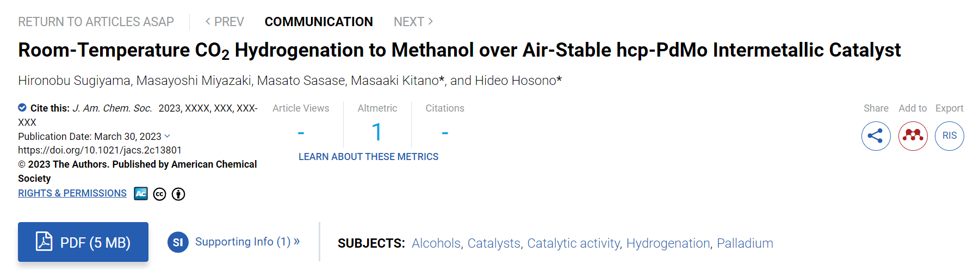The image size is (980, 270).
Task: Open the Altmetric score of 1
Action: pos(377,132)
